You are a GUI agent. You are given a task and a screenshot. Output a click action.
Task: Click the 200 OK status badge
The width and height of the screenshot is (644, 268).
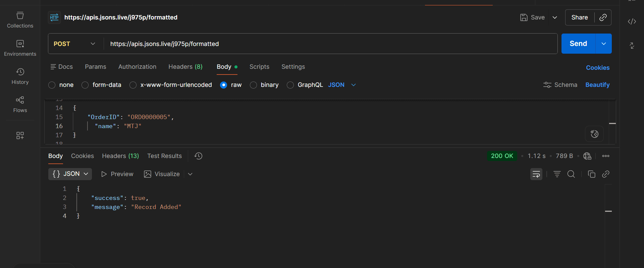coord(502,156)
